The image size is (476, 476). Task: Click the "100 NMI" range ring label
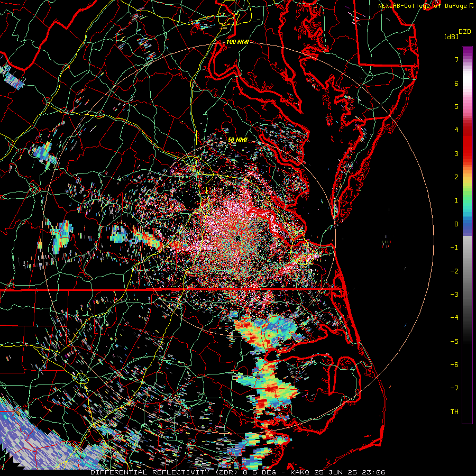pyautogui.click(x=237, y=42)
